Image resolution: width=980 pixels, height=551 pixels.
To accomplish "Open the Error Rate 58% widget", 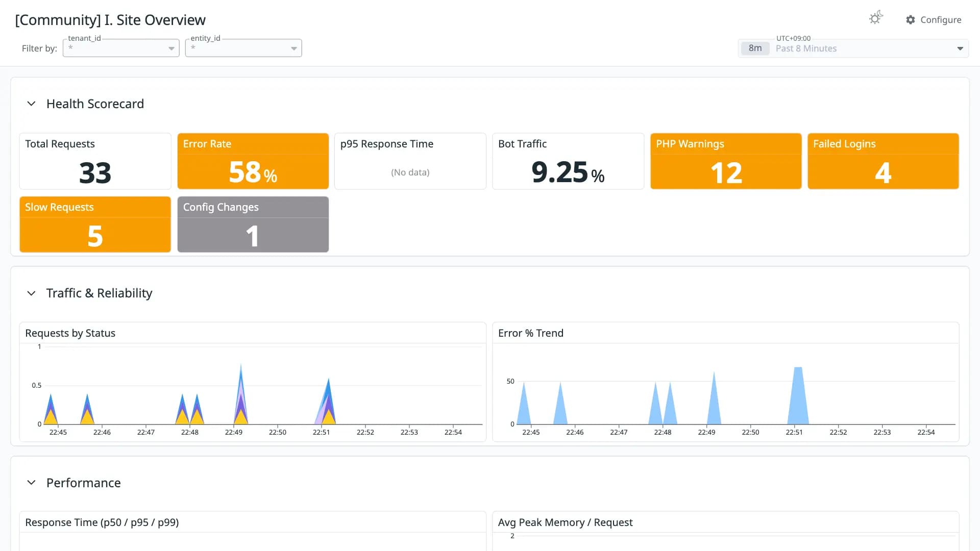I will click(253, 161).
